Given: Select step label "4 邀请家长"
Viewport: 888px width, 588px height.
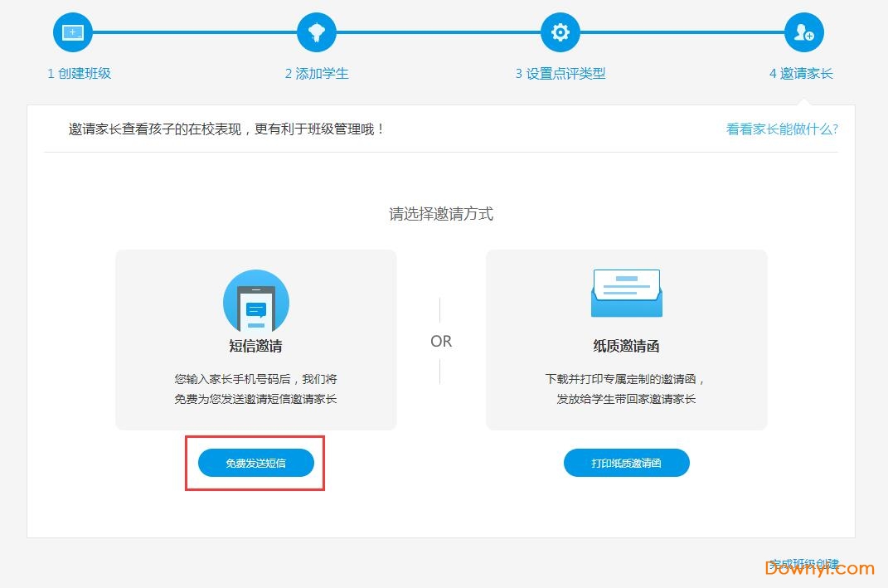Looking at the screenshot, I should 801,73.
